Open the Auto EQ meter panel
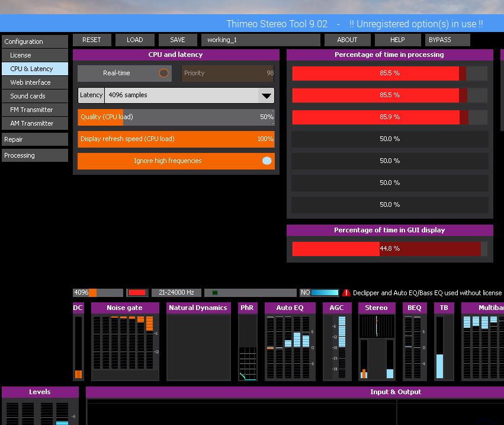Screen dimensions: 504x425 (x=290, y=341)
